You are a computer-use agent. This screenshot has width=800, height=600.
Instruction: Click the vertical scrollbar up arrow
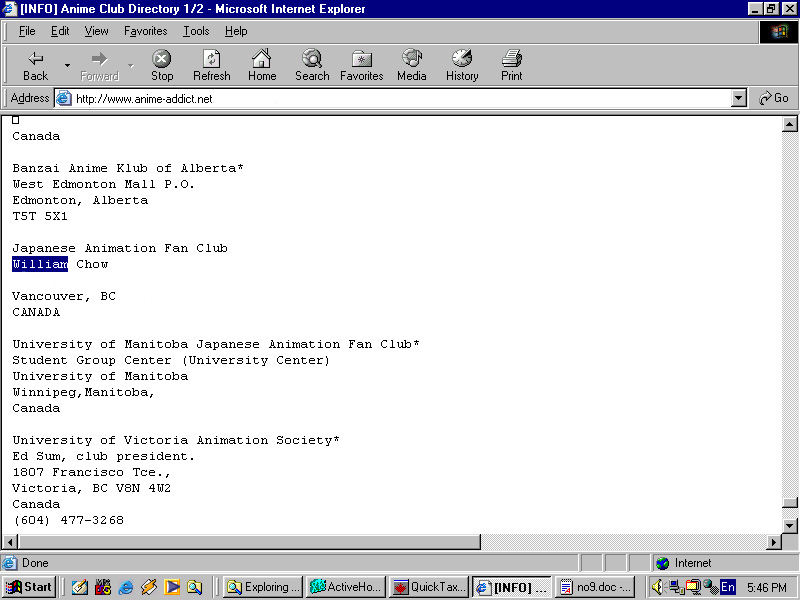click(x=789, y=124)
